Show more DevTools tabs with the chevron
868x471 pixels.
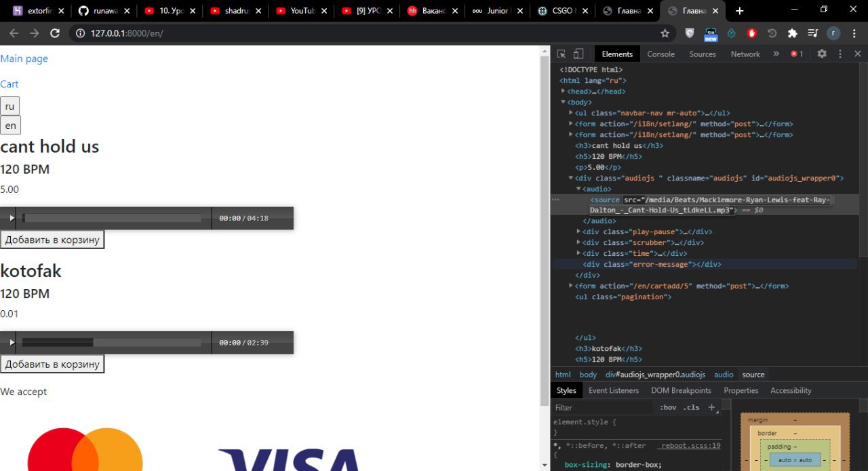coord(776,54)
